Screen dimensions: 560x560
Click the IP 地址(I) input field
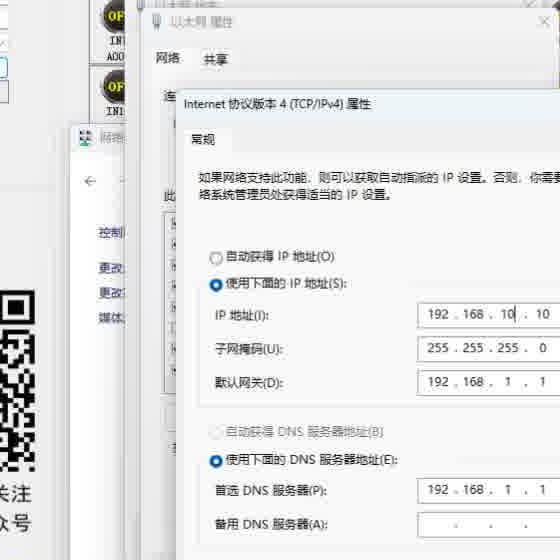click(488, 315)
